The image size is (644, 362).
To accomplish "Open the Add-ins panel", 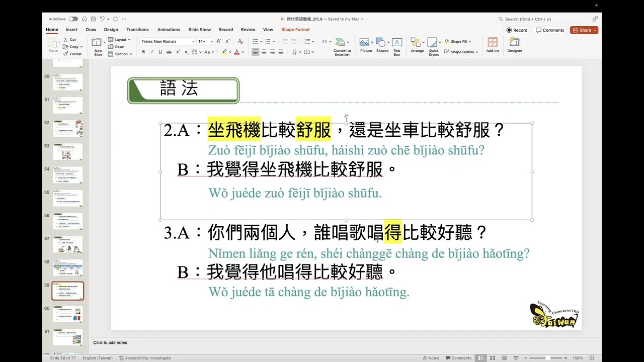I will pyautogui.click(x=493, y=45).
